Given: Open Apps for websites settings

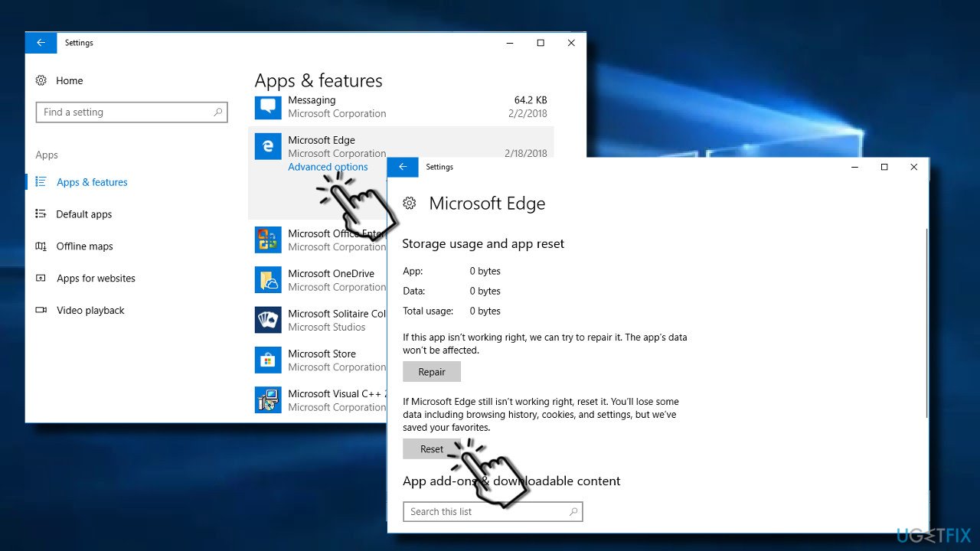Looking at the screenshot, I should (x=96, y=279).
